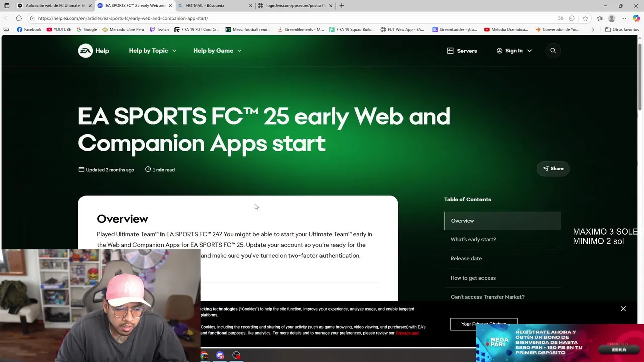
Task: Open Chrome from the taskbar
Action: [204, 356]
